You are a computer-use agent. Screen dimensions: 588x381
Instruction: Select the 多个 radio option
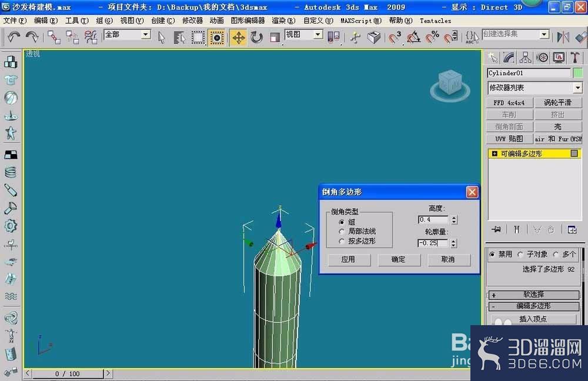pos(556,254)
